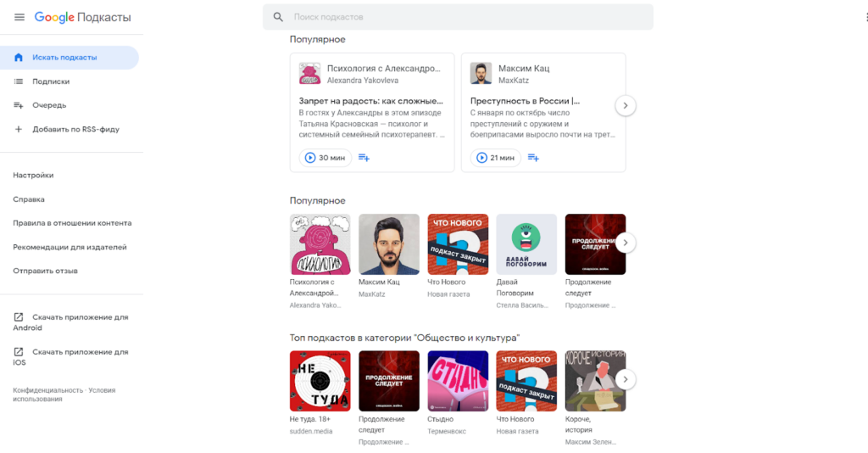
Task: Open Давай Поговорим podcast thumbnail
Action: [526, 245]
